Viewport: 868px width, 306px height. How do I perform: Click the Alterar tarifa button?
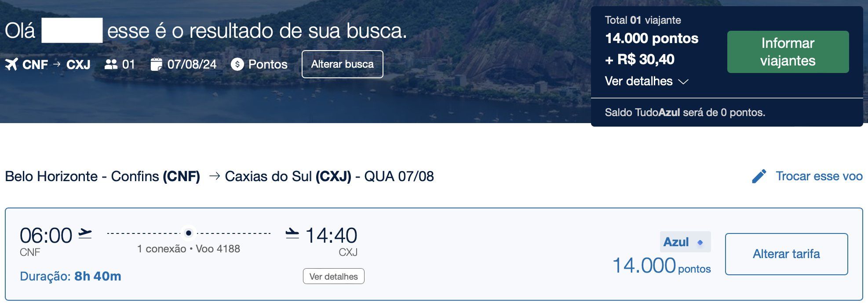pos(786,254)
